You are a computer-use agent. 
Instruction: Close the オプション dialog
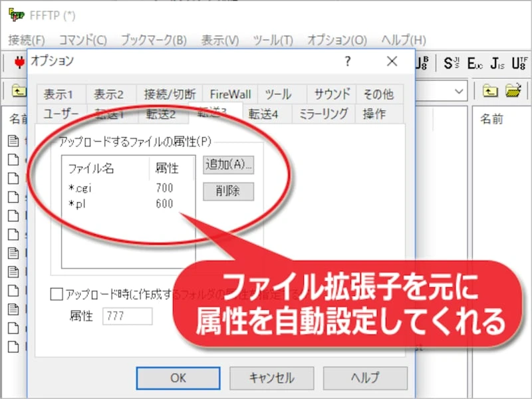(392, 61)
